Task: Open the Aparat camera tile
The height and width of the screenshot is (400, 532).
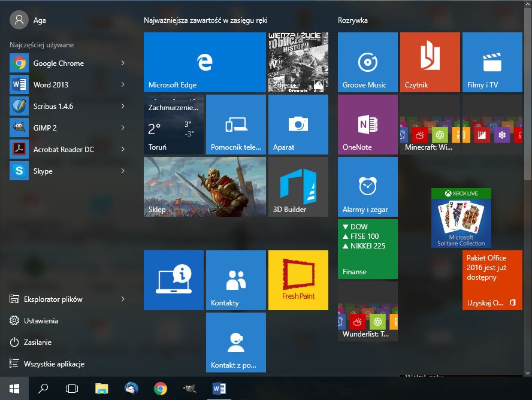Action: (x=298, y=124)
